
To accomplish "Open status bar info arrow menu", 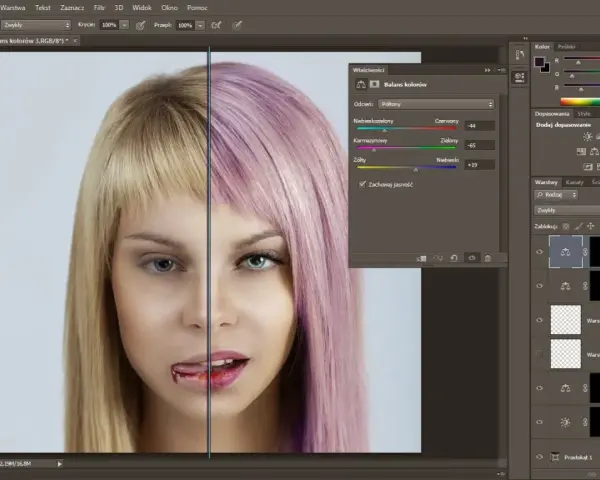I will (59, 464).
